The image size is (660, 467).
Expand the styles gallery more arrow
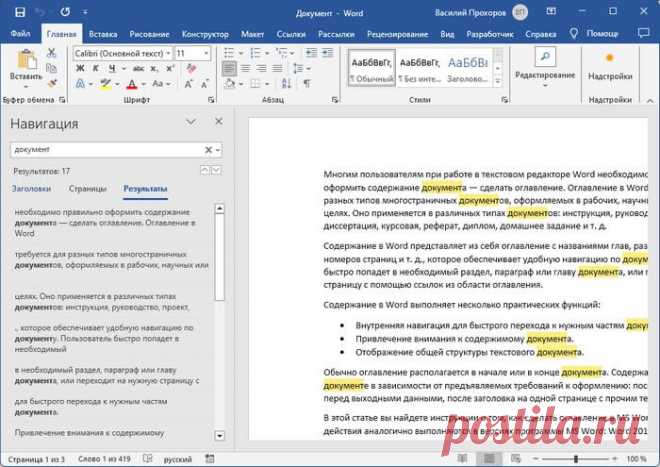click(498, 81)
